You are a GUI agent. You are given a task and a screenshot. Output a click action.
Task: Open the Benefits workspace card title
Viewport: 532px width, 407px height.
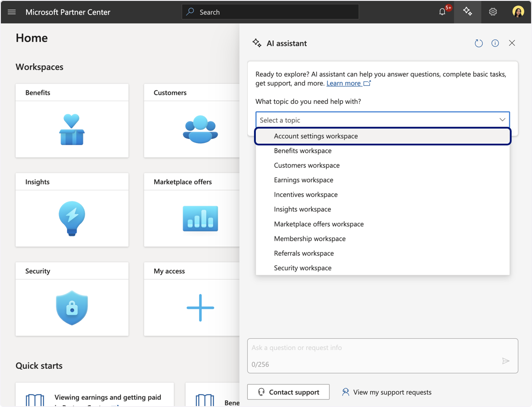(x=38, y=93)
